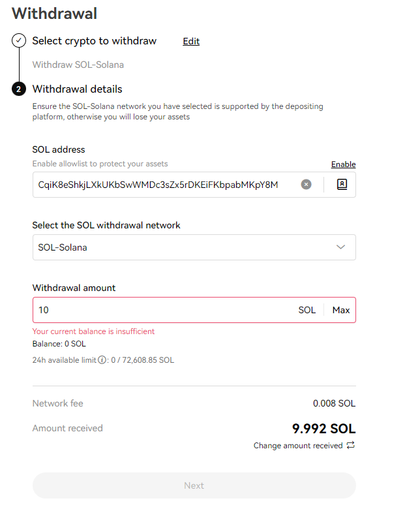Click the swap arrows icon

click(x=351, y=446)
